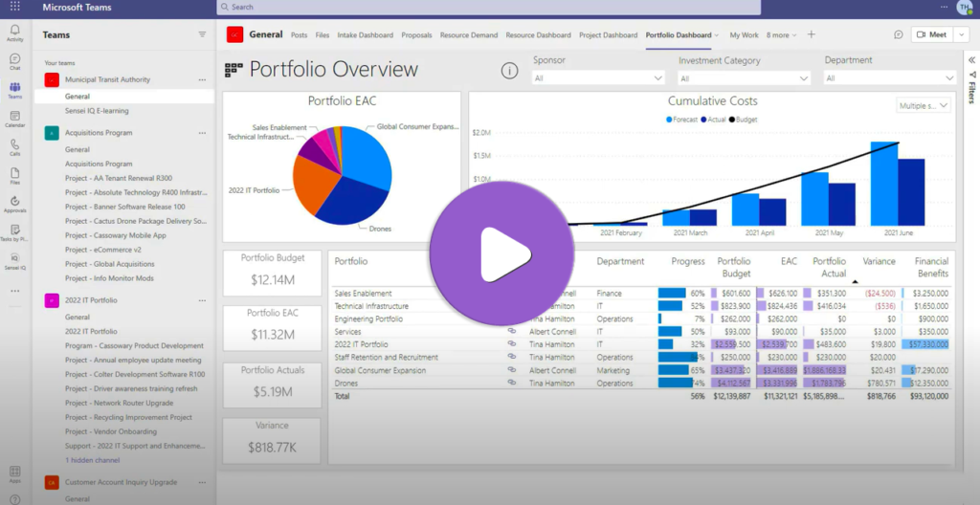Open the Department filter dropdown

click(x=890, y=77)
